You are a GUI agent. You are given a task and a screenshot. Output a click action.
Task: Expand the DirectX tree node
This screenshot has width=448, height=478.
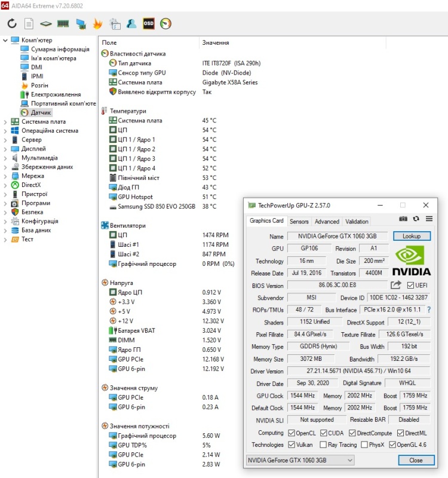(x=5, y=185)
